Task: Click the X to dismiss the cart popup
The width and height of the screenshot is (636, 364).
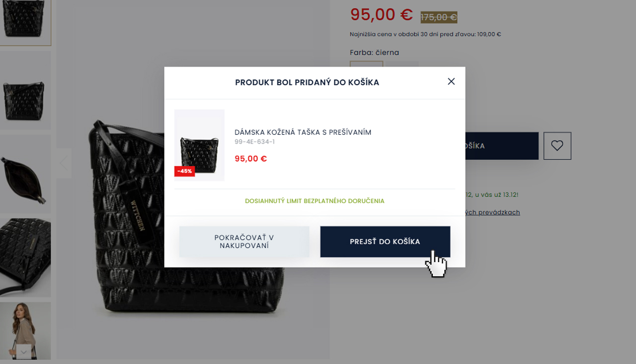Action: click(x=451, y=81)
